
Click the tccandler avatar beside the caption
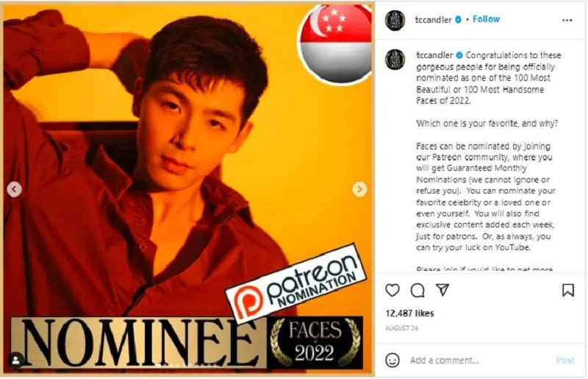[395, 60]
